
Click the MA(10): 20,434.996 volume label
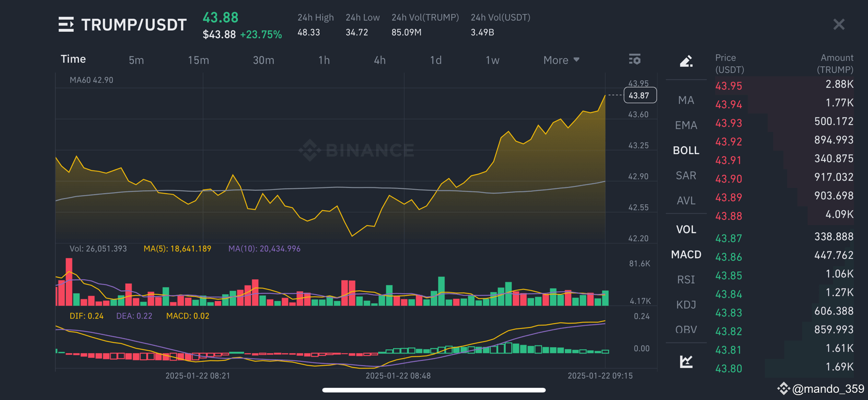[265, 249]
